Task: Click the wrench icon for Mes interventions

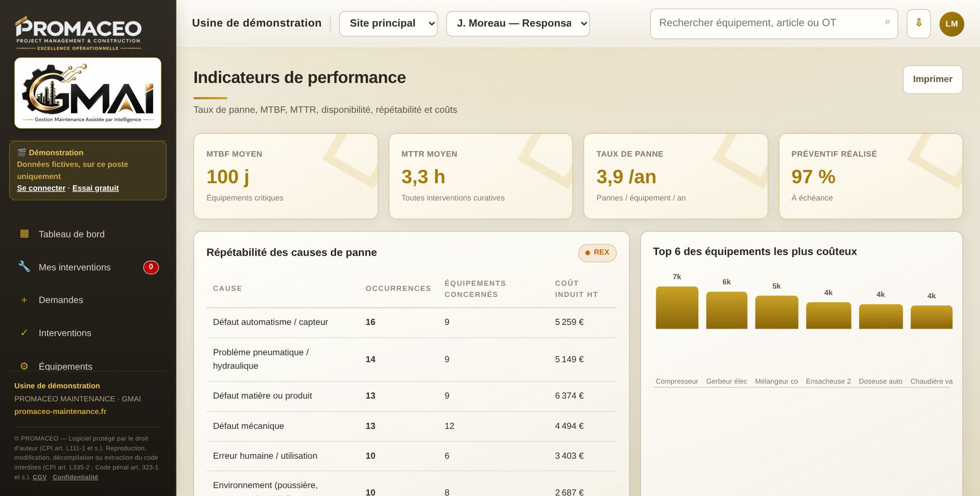Action: [24, 267]
